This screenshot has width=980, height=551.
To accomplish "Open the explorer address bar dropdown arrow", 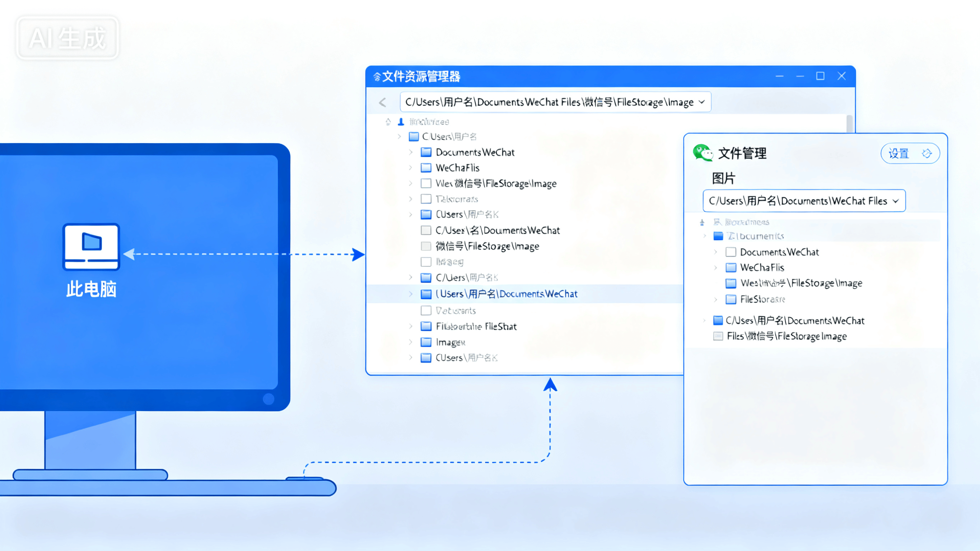I will (702, 102).
